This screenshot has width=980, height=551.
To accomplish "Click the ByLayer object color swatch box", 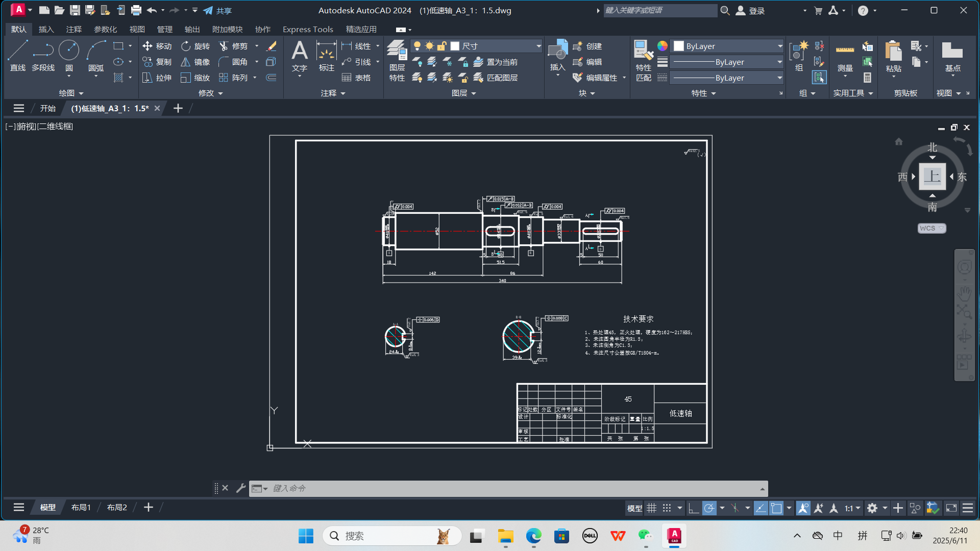I will (679, 46).
